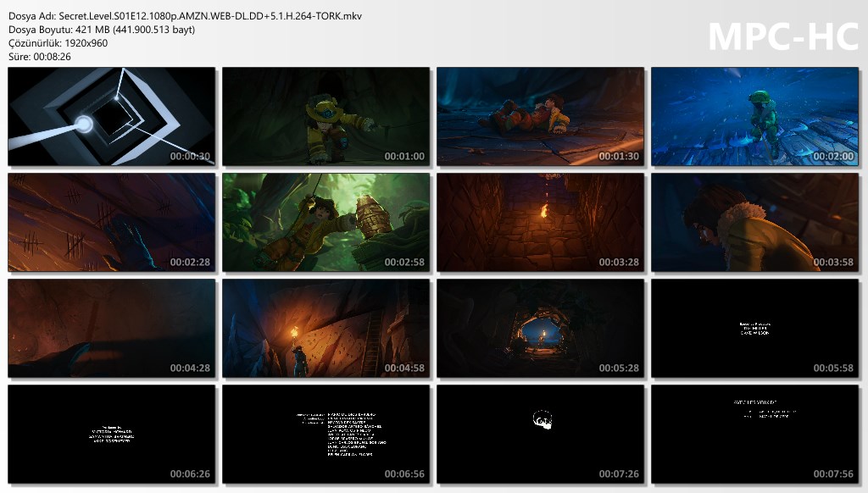Select the frame at 00:01:00
Image resolution: width=868 pixels, height=493 pixels.
coord(326,116)
